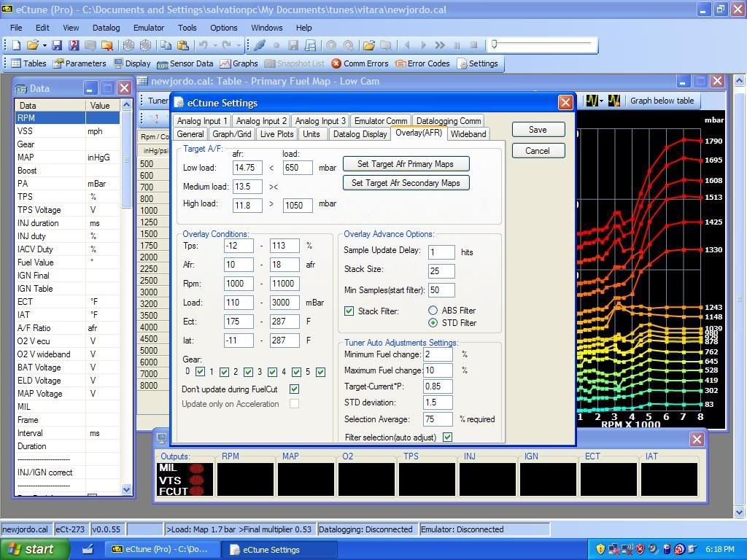The height and width of the screenshot is (560, 747).
Task: Toggle the Gear 5 checkbox
Action: tap(321, 372)
